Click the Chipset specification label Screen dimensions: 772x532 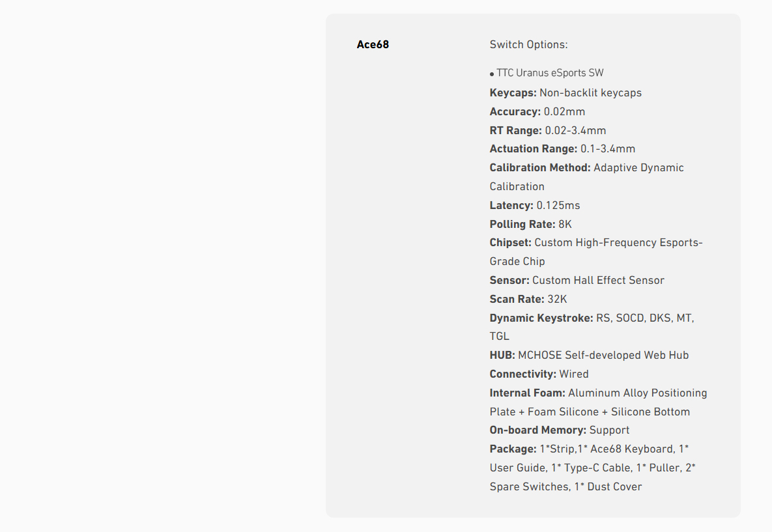511,243
